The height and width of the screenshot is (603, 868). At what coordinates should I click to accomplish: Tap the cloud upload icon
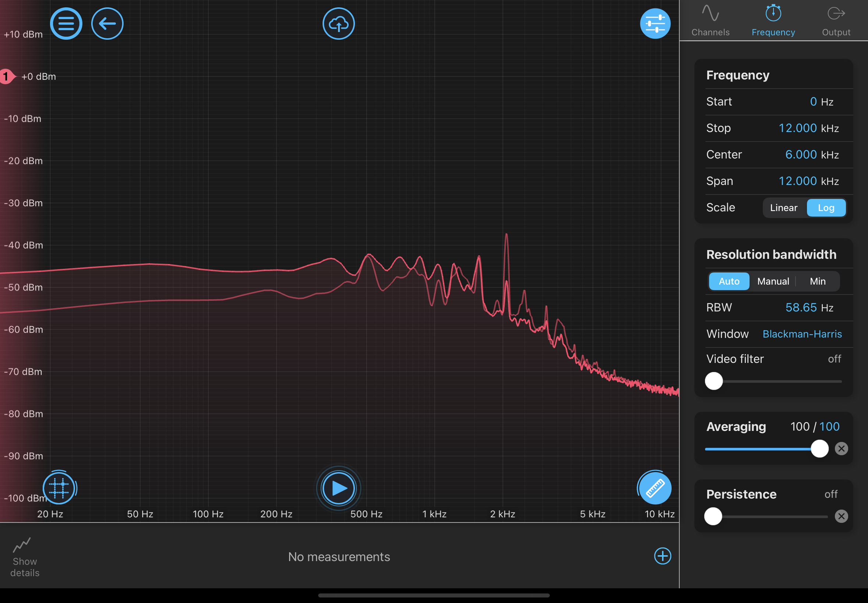point(339,24)
